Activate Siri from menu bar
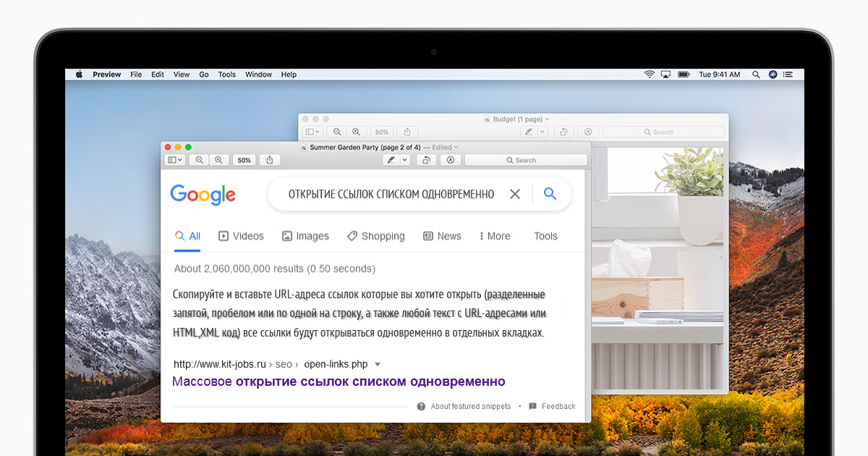The height and width of the screenshot is (456, 868). (773, 75)
